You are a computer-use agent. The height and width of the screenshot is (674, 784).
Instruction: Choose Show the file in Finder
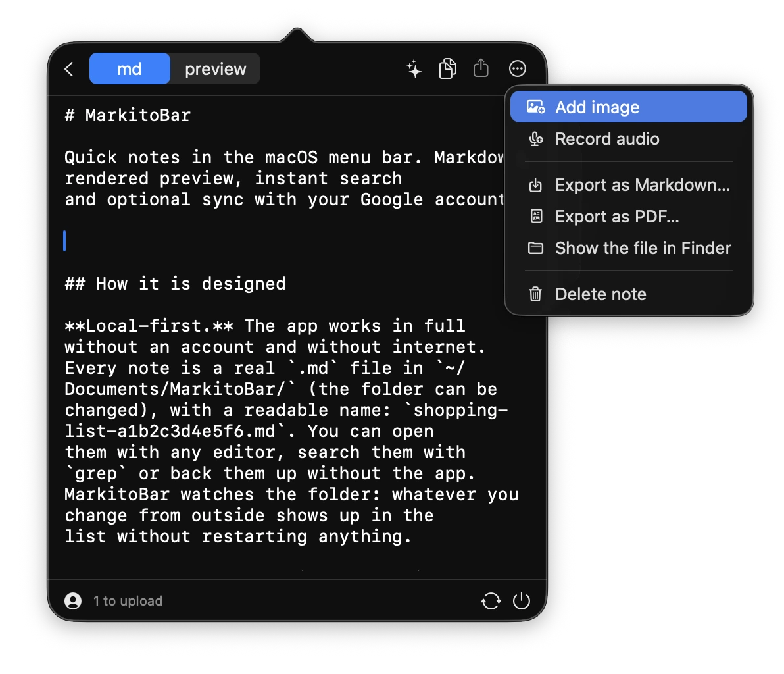[x=629, y=248]
